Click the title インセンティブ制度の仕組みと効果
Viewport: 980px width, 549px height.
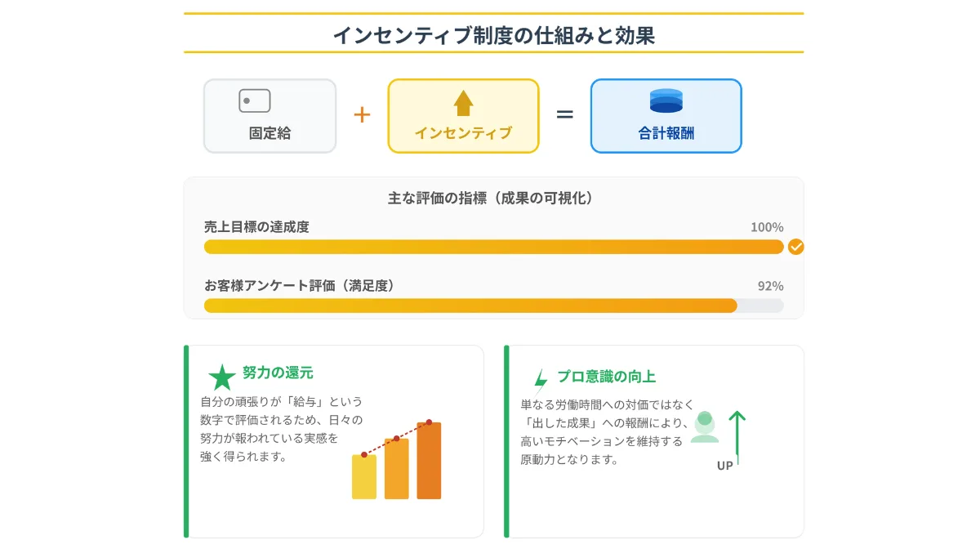[493, 35]
